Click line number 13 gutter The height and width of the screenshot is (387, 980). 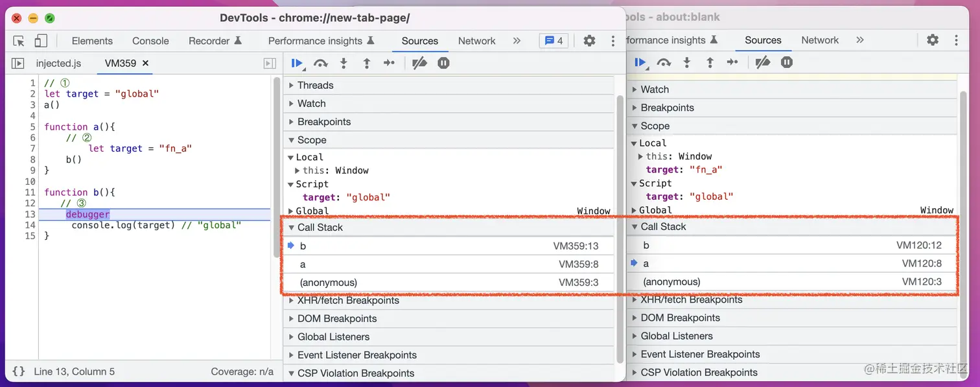tap(30, 214)
